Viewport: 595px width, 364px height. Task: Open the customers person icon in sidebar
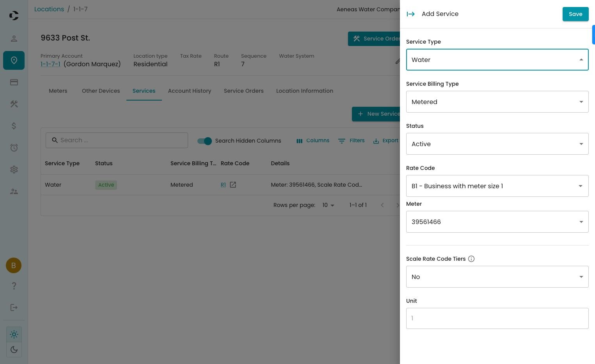pyautogui.click(x=14, y=39)
